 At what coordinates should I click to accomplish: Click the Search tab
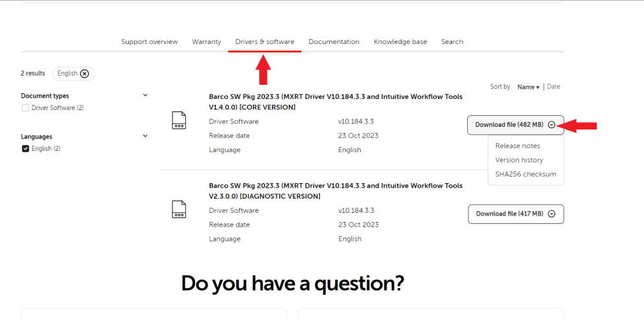(x=452, y=42)
